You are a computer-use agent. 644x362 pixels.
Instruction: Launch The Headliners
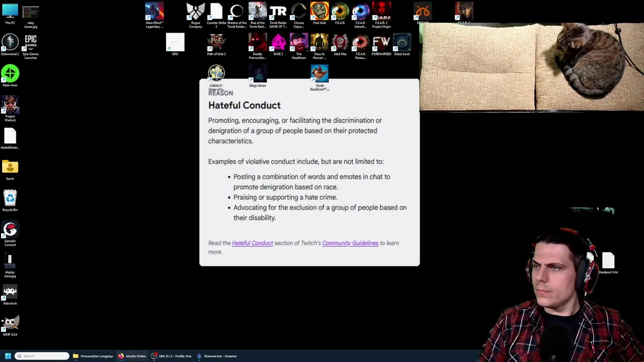299,47
